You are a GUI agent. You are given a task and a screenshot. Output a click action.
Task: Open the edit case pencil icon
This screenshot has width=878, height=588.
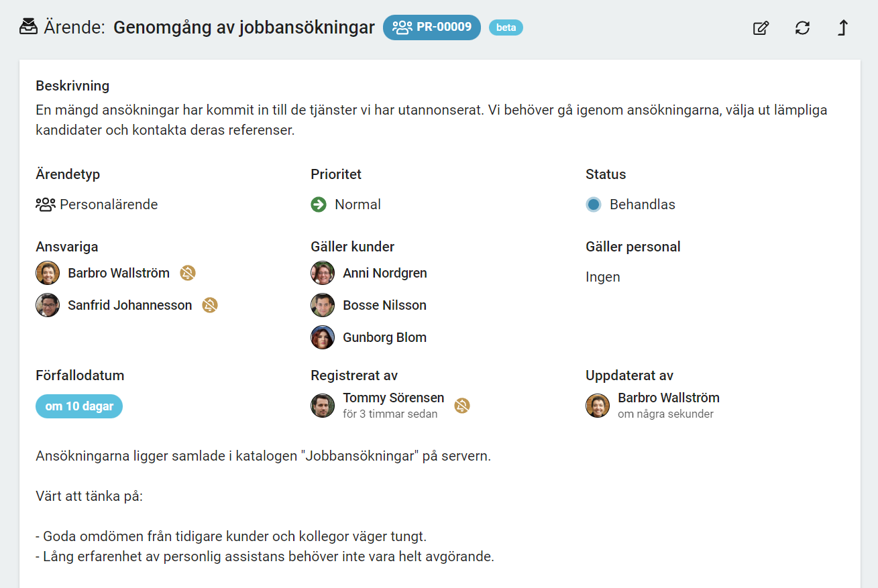point(761,28)
